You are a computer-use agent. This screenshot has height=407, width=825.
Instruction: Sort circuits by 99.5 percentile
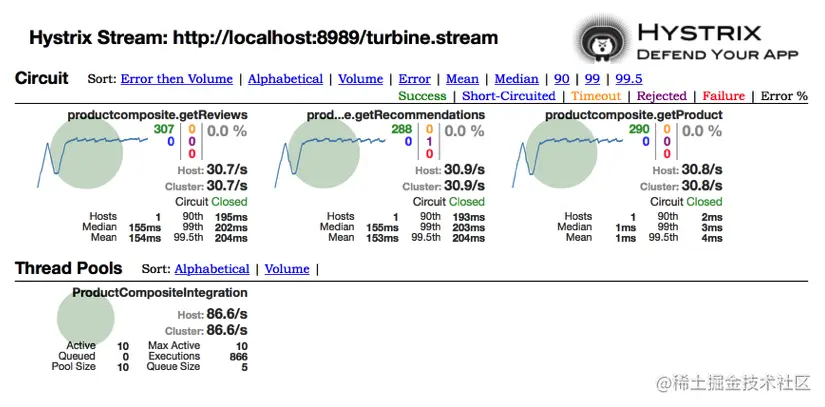pyautogui.click(x=629, y=79)
